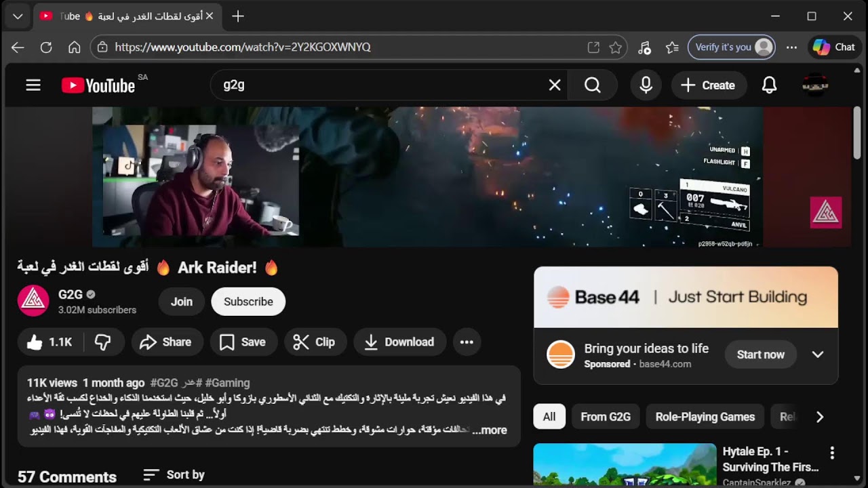868x488 pixels.
Task: Click Start now on Base44 ad
Action: 760,354
